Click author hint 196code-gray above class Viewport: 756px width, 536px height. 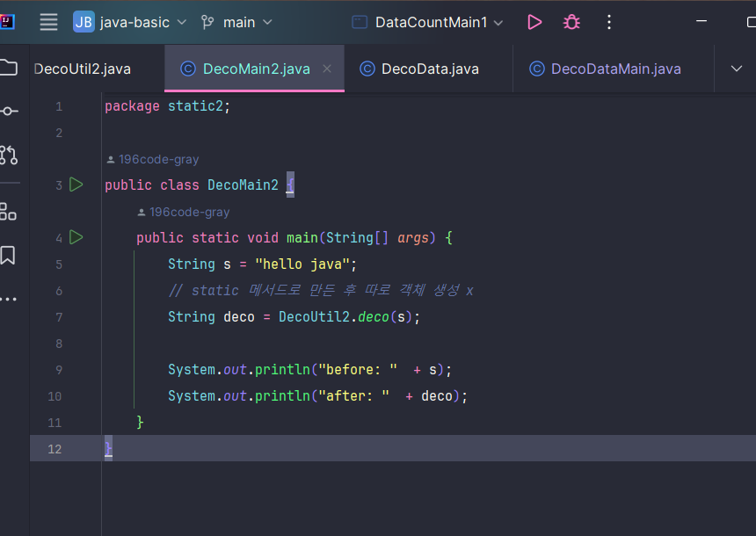(153, 160)
